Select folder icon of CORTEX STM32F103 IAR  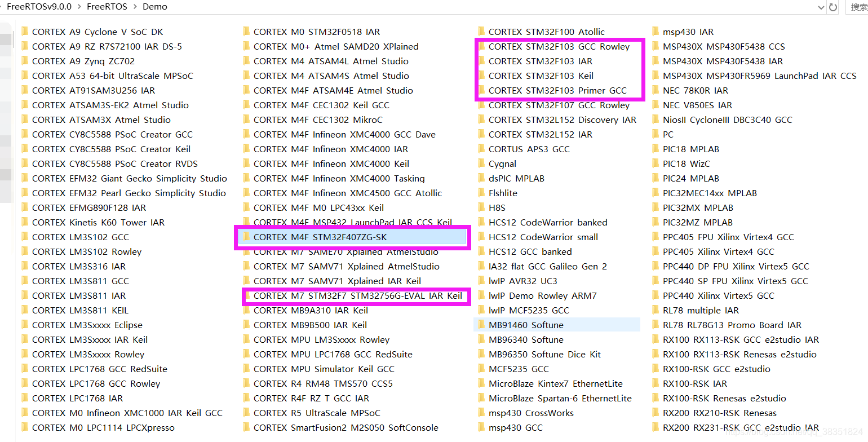pyautogui.click(x=481, y=61)
